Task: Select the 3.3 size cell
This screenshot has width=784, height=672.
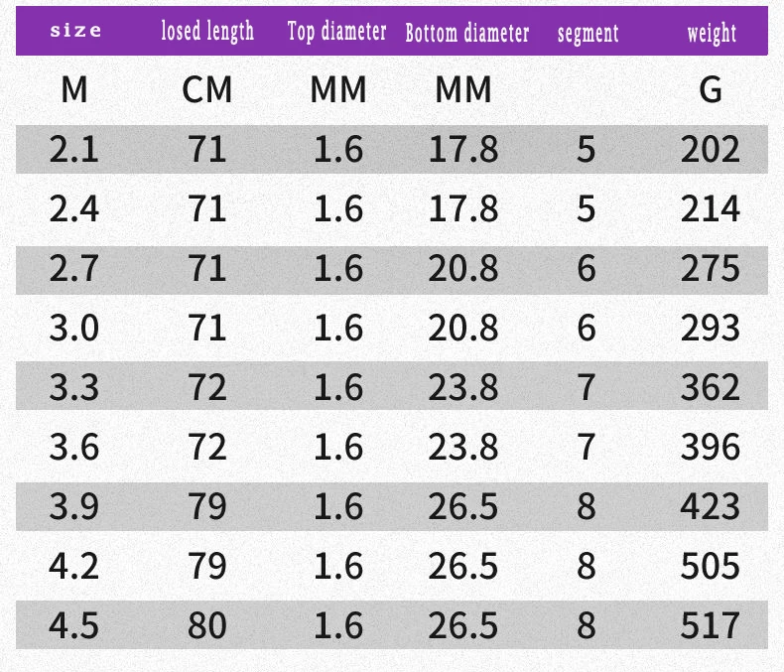Action: [x=74, y=387]
